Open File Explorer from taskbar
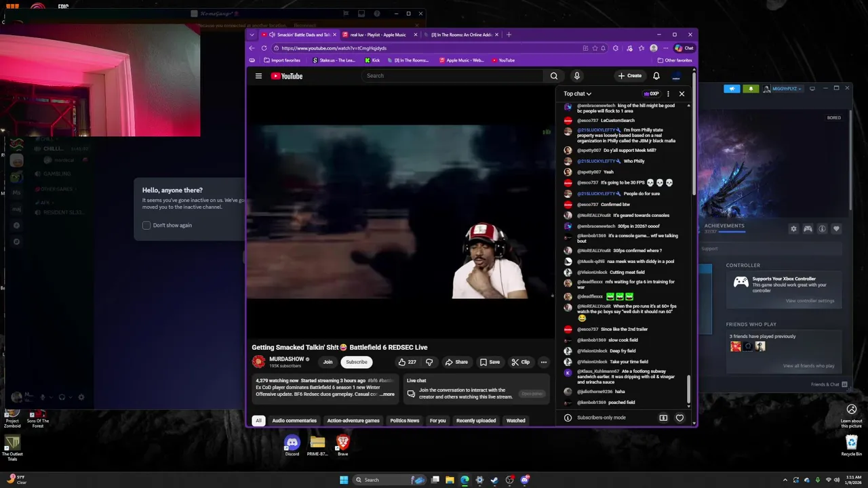Viewport: 868px width, 488px height. 450,480
